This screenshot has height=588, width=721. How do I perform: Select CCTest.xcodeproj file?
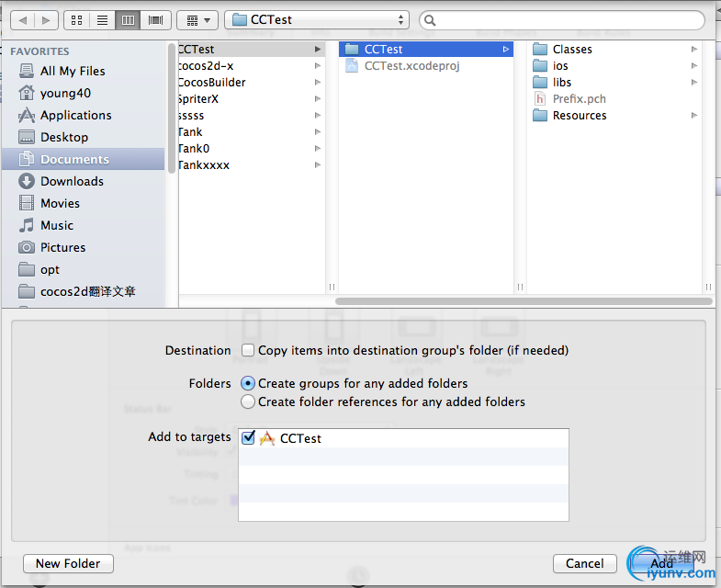426,66
